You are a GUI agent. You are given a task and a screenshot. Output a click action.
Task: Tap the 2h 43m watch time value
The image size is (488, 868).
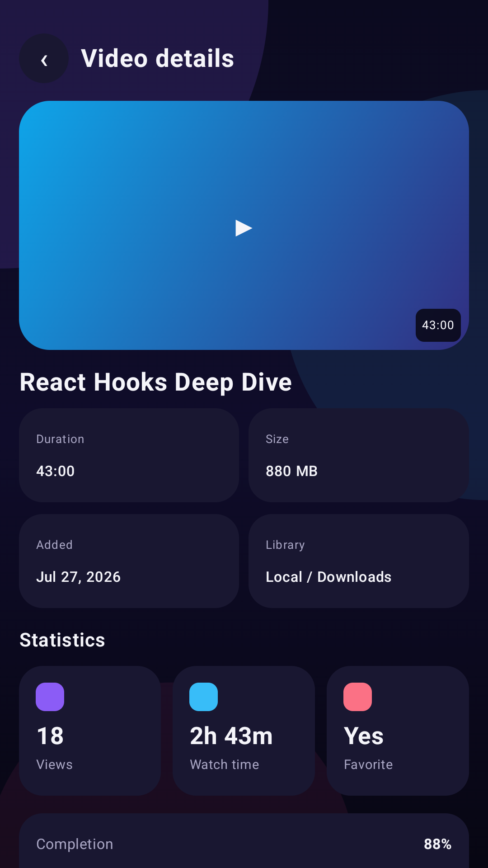pos(231,736)
